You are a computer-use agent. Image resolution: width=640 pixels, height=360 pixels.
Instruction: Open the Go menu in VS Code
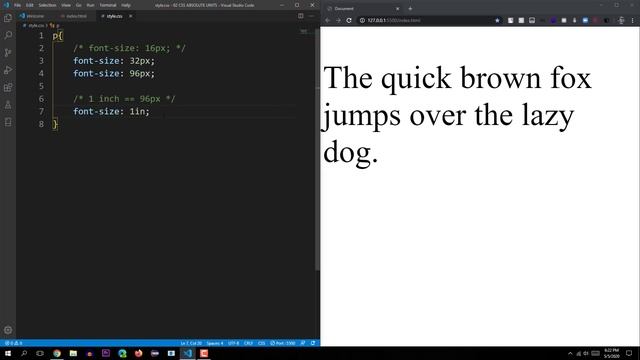coord(78,5)
